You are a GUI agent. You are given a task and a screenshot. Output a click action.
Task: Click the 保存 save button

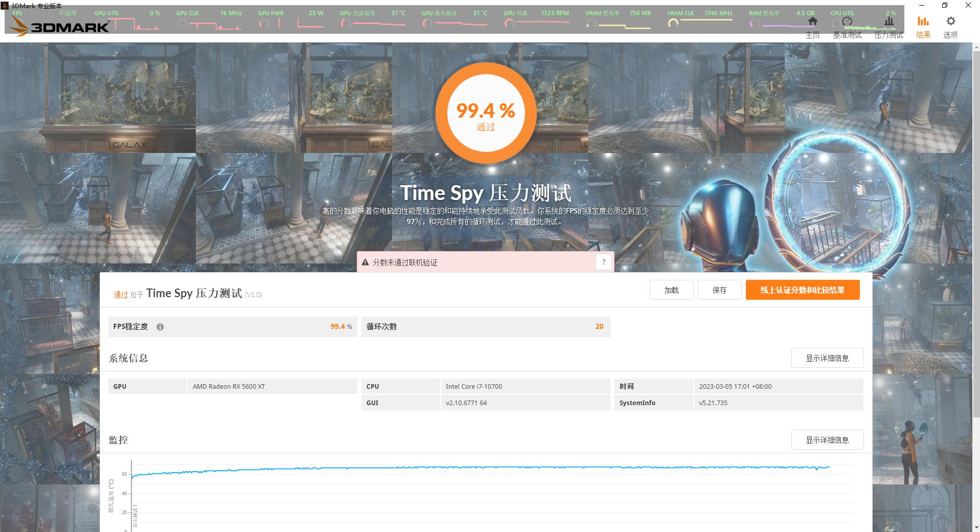pyautogui.click(x=719, y=290)
